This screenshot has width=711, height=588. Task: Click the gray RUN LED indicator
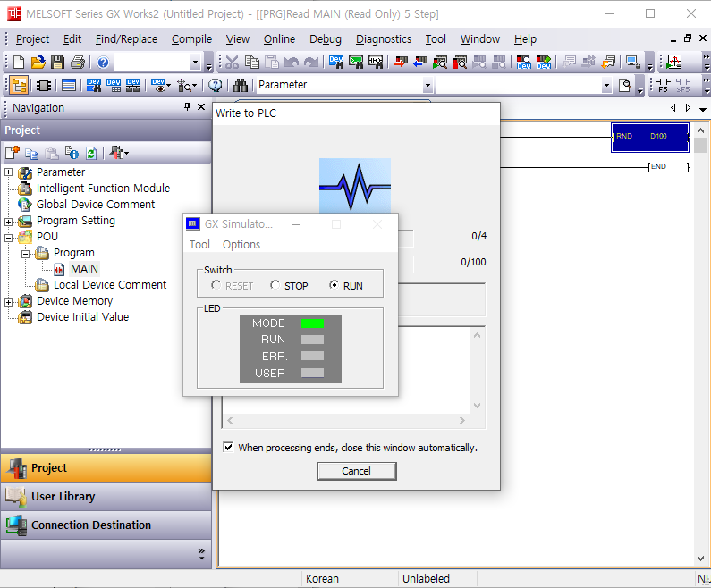312,340
